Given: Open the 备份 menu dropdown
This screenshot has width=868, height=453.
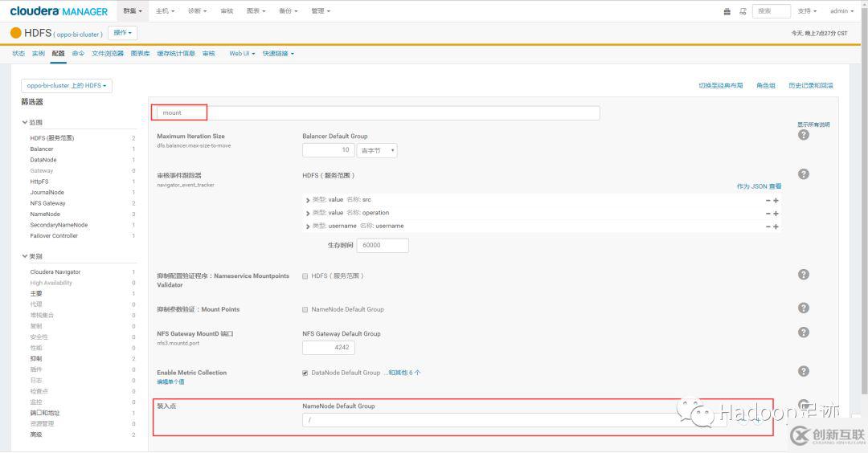Looking at the screenshot, I should click(x=288, y=11).
